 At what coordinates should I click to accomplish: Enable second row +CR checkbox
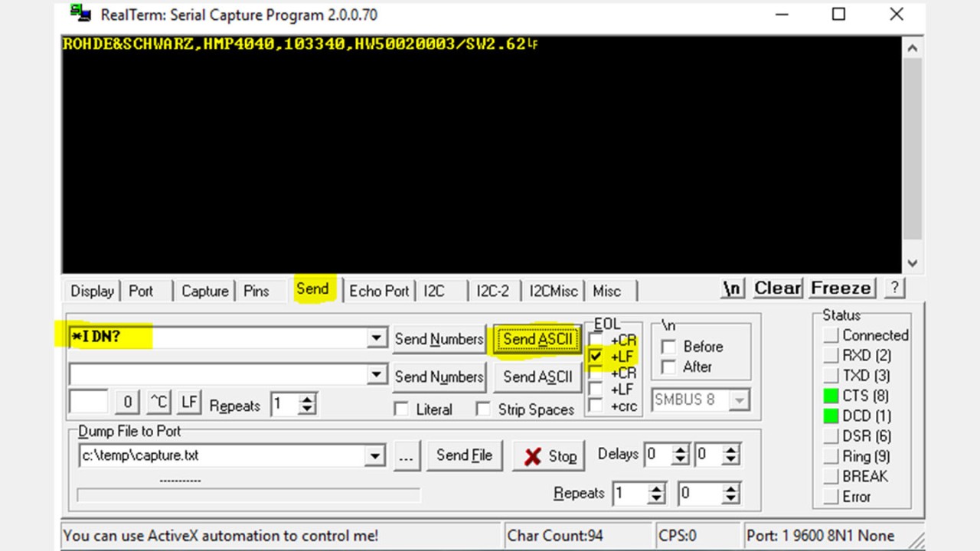point(595,373)
